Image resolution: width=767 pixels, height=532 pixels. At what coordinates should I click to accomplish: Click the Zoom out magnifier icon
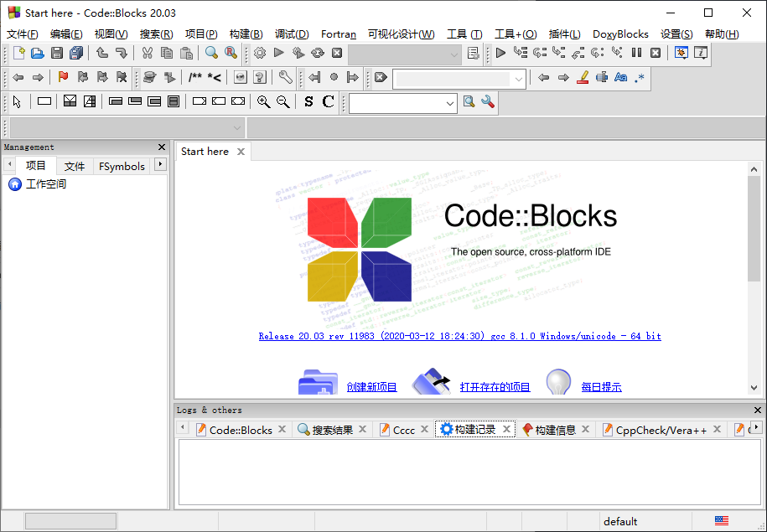(282, 101)
